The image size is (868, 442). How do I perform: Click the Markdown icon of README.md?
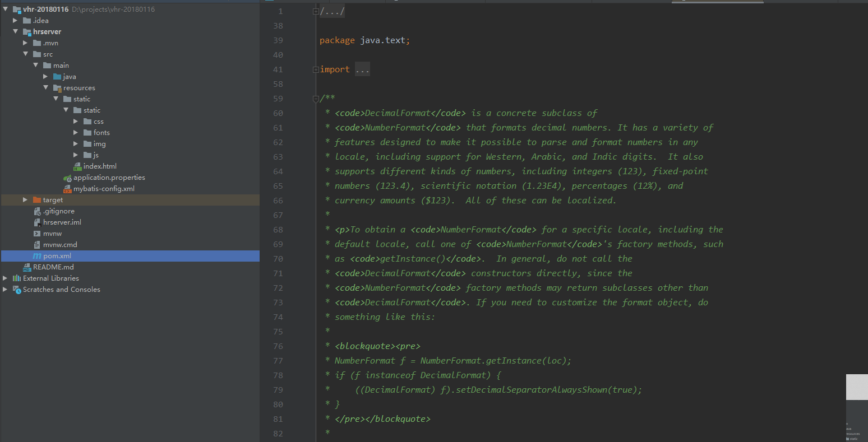[x=27, y=267]
